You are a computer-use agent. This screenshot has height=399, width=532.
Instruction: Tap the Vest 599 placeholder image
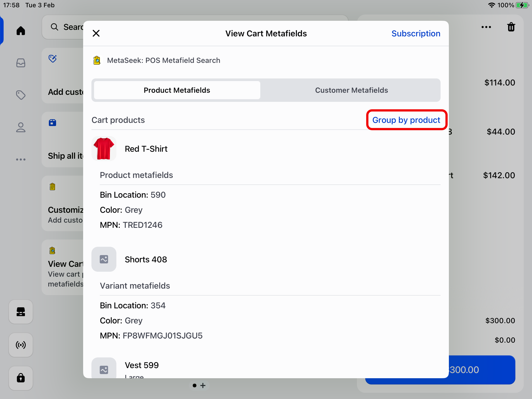tap(104, 369)
